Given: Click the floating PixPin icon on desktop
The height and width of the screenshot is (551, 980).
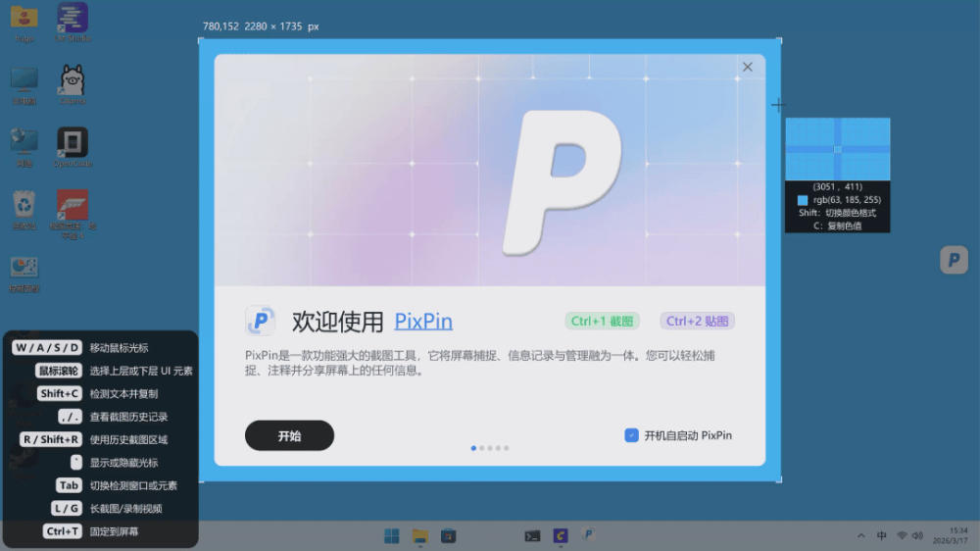Looking at the screenshot, I should (x=954, y=260).
